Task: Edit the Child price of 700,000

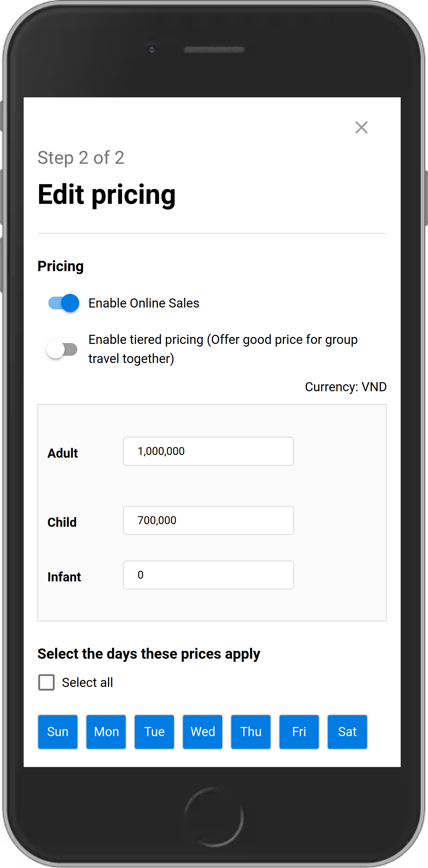Action: coord(208,520)
